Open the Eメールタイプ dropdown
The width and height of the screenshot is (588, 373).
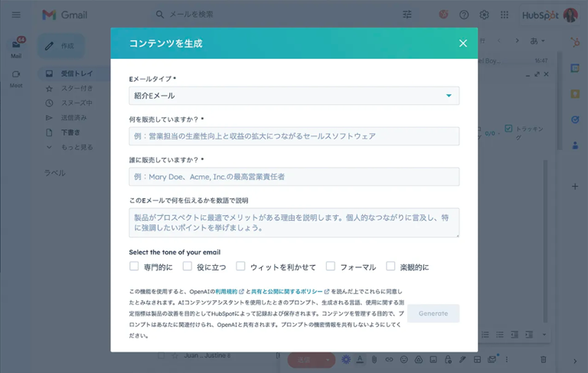pyautogui.click(x=294, y=96)
